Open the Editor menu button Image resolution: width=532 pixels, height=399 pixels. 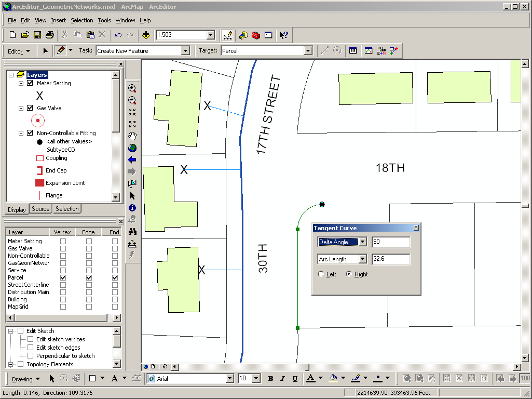click(19, 51)
